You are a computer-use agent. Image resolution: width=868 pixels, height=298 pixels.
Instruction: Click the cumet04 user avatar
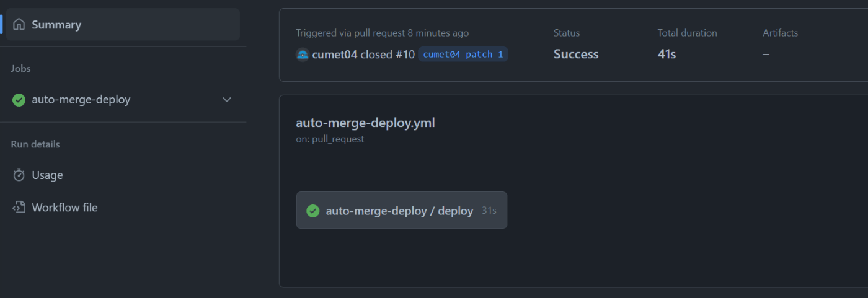tap(303, 55)
